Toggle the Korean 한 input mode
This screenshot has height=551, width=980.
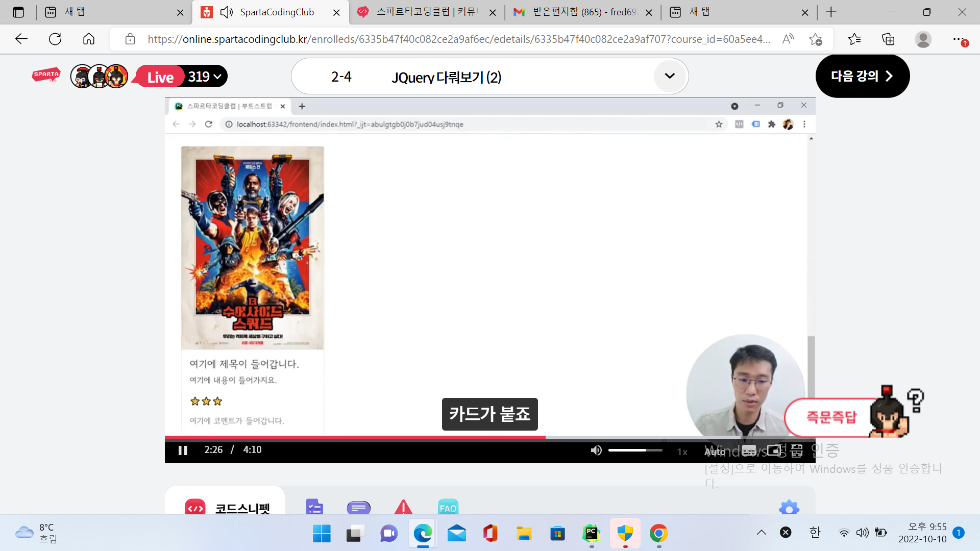[x=815, y=533]
